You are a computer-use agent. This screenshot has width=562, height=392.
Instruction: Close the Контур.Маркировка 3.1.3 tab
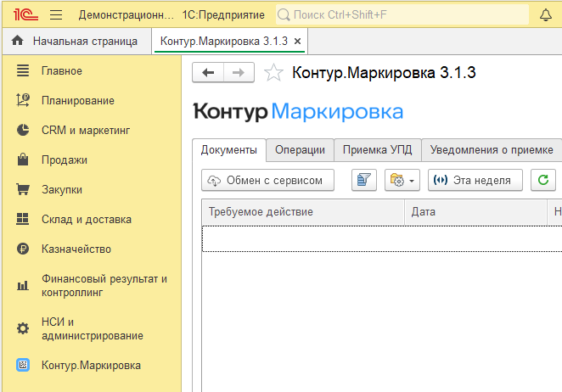tap(297, 42)
